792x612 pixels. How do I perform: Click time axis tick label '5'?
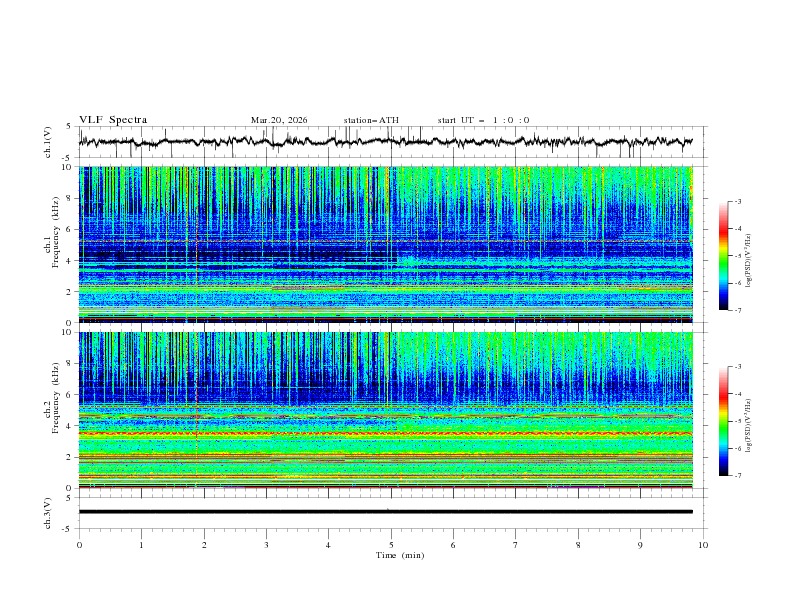(x=391, y=545)
